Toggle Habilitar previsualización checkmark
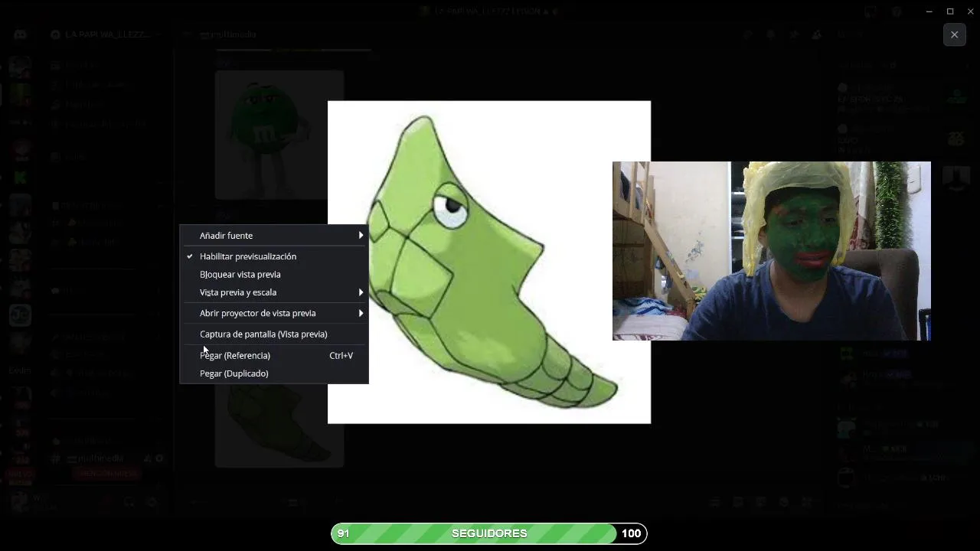The image size is (980, 551). (190, 256)
